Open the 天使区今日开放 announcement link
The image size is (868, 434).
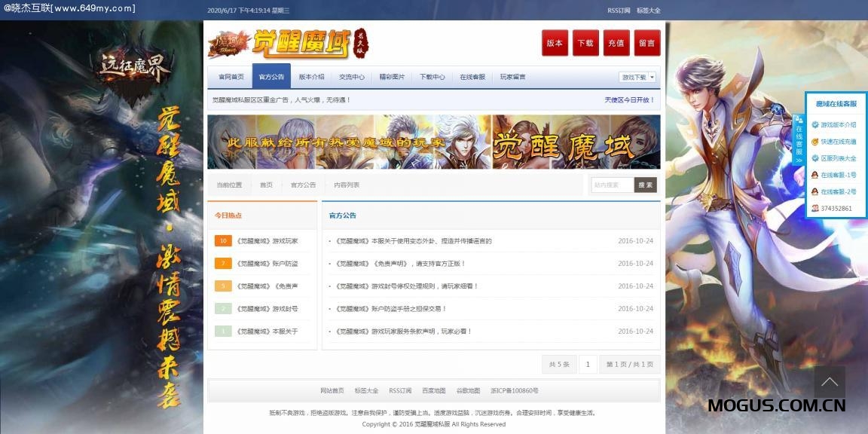(625, 102)
